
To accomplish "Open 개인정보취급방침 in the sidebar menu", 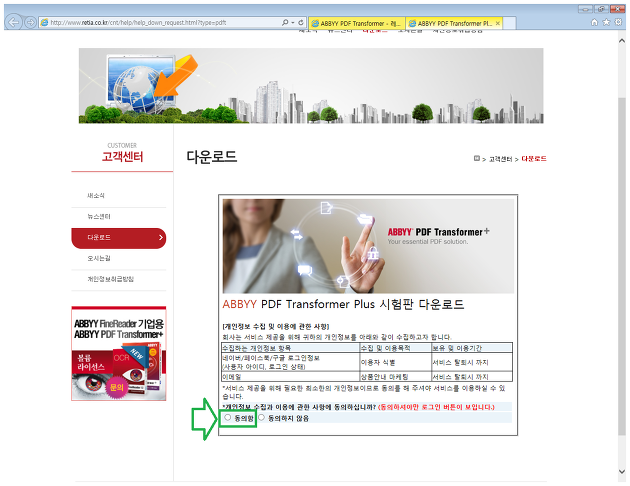I will pos(110,279).
